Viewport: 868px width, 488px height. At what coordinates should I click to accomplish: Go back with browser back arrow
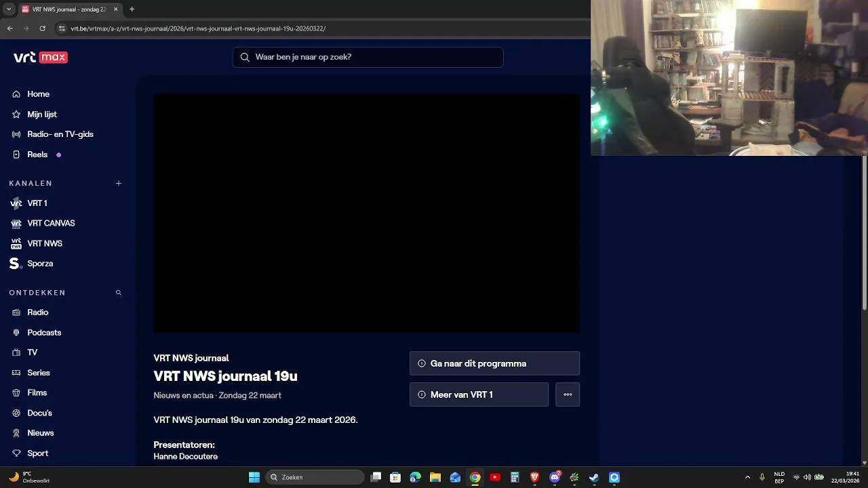coord(9,28)
